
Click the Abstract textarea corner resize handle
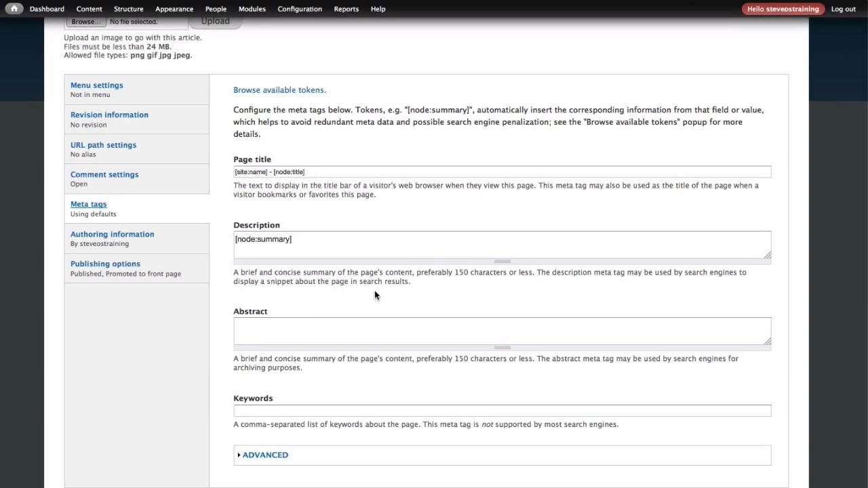[x=767, y=340]
